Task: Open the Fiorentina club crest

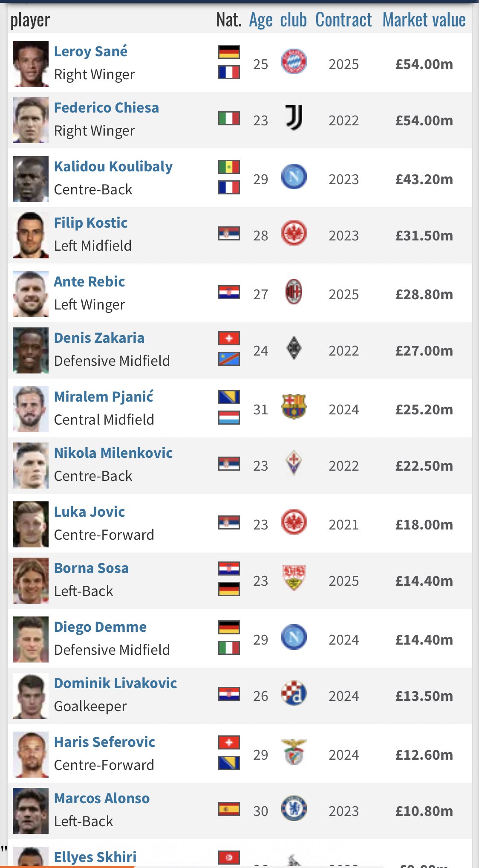Action: (x=294, y=463)
